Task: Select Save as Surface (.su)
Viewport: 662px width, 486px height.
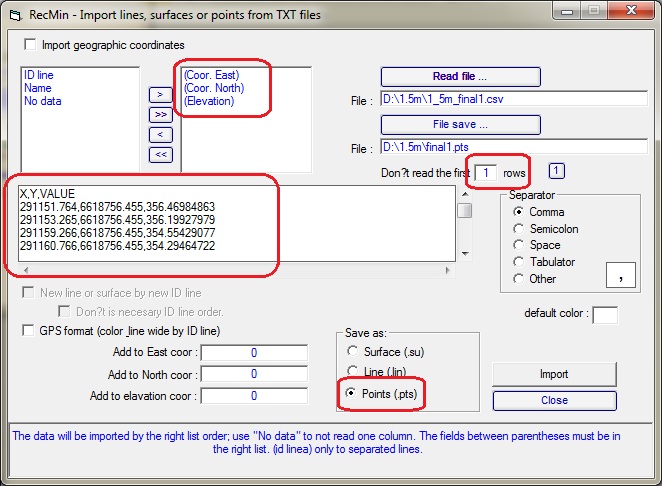Action: [x=351, y=351]
